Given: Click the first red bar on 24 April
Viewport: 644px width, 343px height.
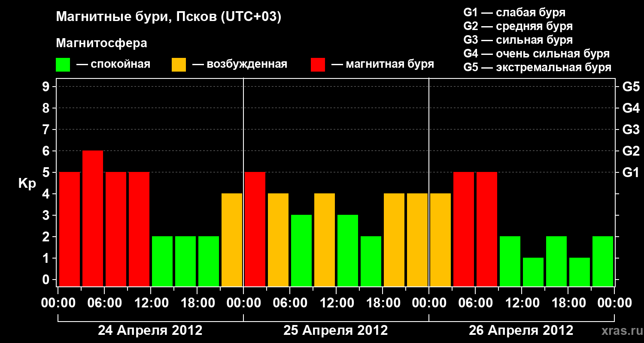Looking at the screenshot, I should point(70,229).
